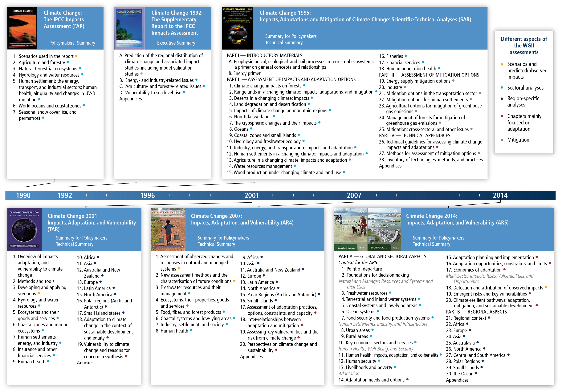
Task: Click the orange dot beside Scenarios and predicted/observed impacts
Action: pyautogui.click(x=502, y=64)
